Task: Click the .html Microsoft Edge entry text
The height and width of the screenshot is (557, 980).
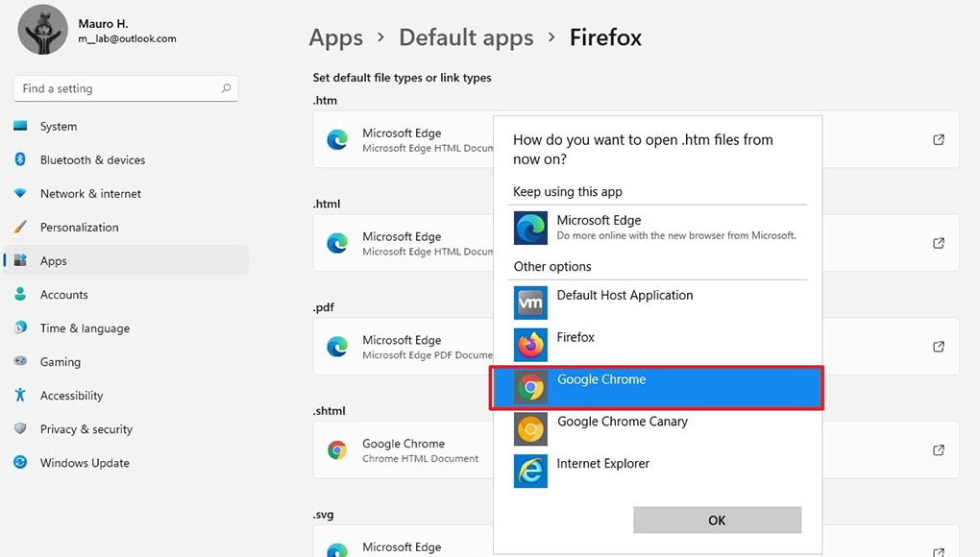Action: click(x=402, y=236)
